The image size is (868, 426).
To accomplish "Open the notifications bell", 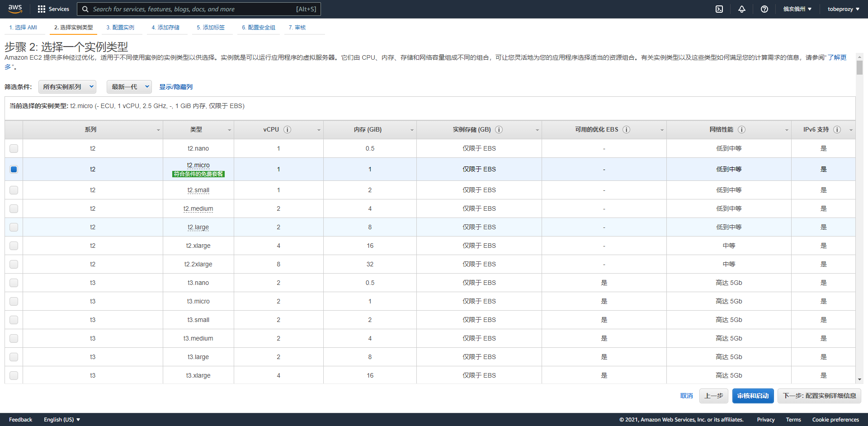I will coord(742,9).
